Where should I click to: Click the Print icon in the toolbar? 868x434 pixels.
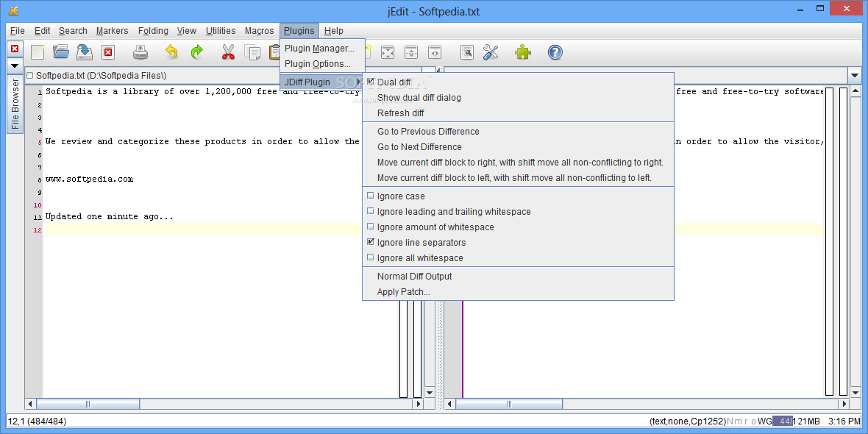[140, 52]
